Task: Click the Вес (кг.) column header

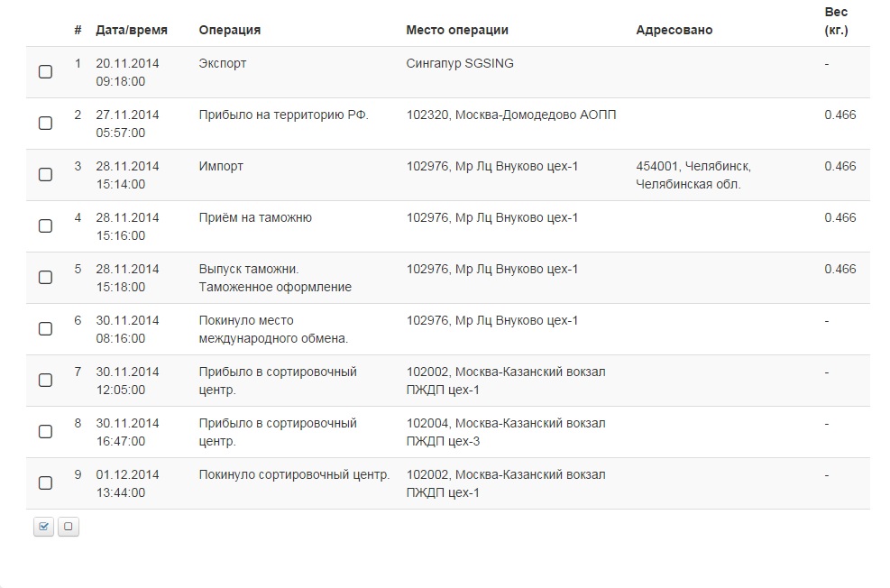Action: (x=836, y=22)
